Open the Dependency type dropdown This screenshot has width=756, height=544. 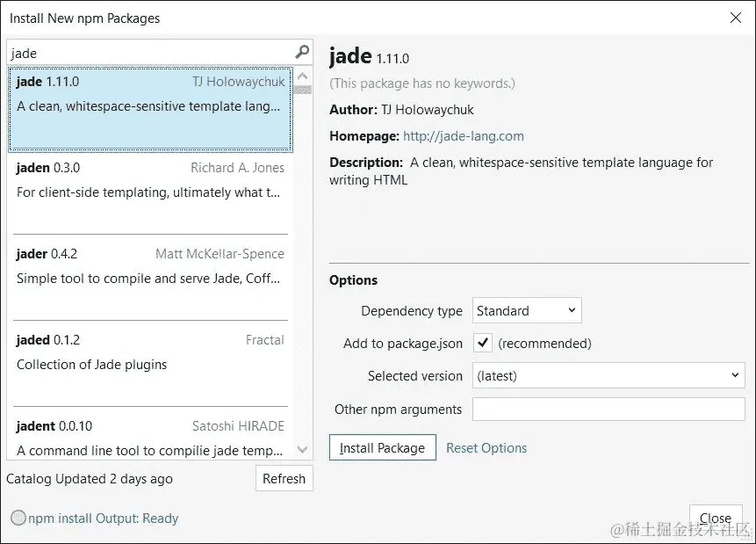coord(526,310)
